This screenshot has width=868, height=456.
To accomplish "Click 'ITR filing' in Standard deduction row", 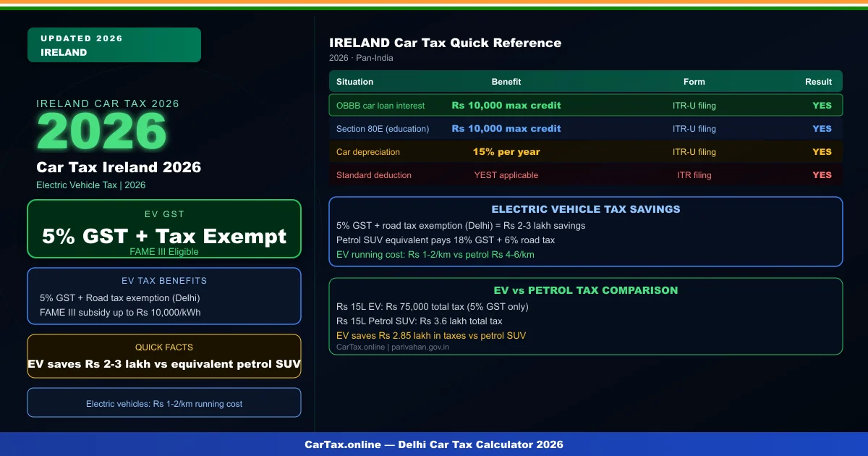I will (694, 175).
